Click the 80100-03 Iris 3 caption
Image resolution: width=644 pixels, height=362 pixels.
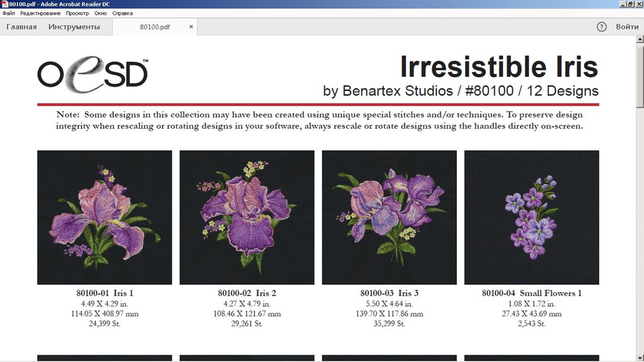pos(389,293)
